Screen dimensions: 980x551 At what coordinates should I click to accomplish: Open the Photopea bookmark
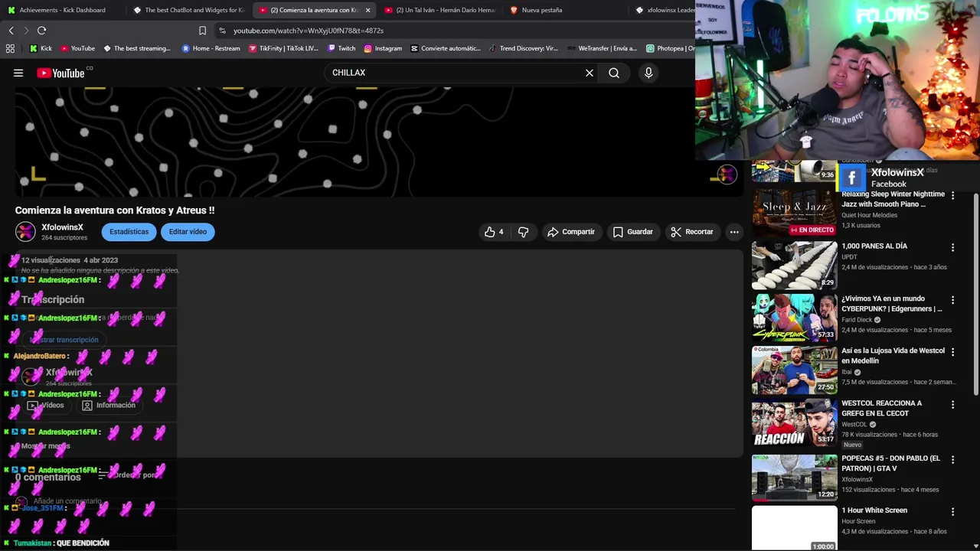[x=670, y=48]
